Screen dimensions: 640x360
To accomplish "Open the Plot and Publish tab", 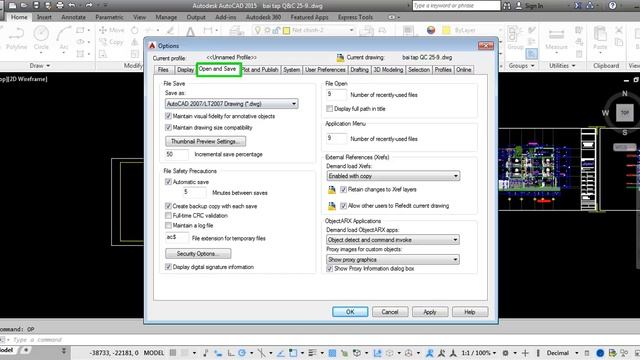I will (260, 70).
